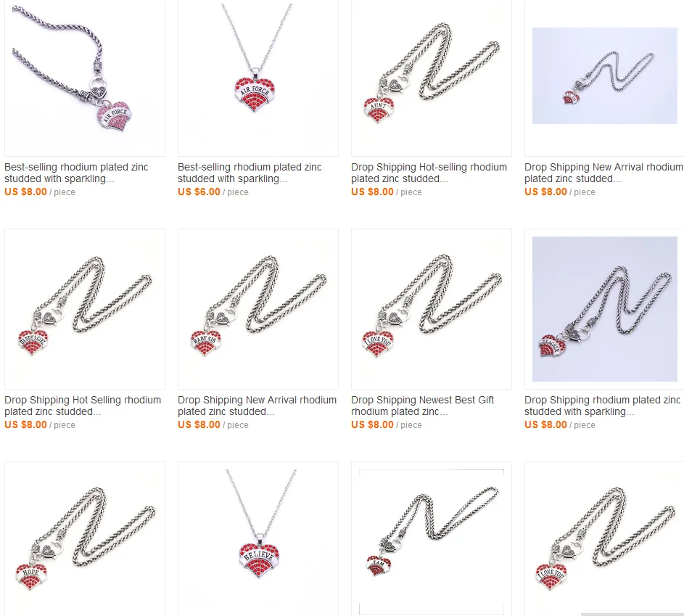The image size is (684, 616).
Task: Select the AUNT heart necklace thumbnail
Action: tap(432, 77)
